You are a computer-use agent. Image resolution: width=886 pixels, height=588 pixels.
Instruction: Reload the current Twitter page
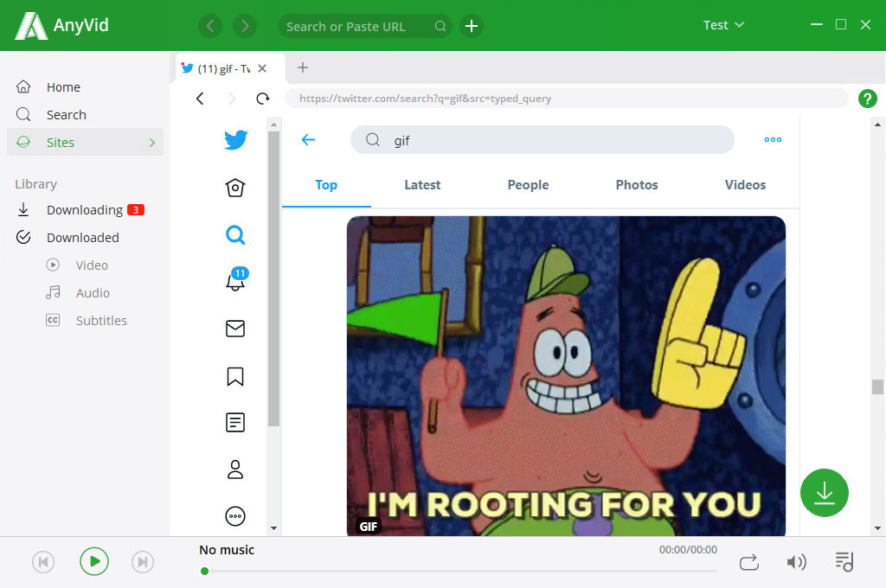pyautogui.click(x=263, y=99)
